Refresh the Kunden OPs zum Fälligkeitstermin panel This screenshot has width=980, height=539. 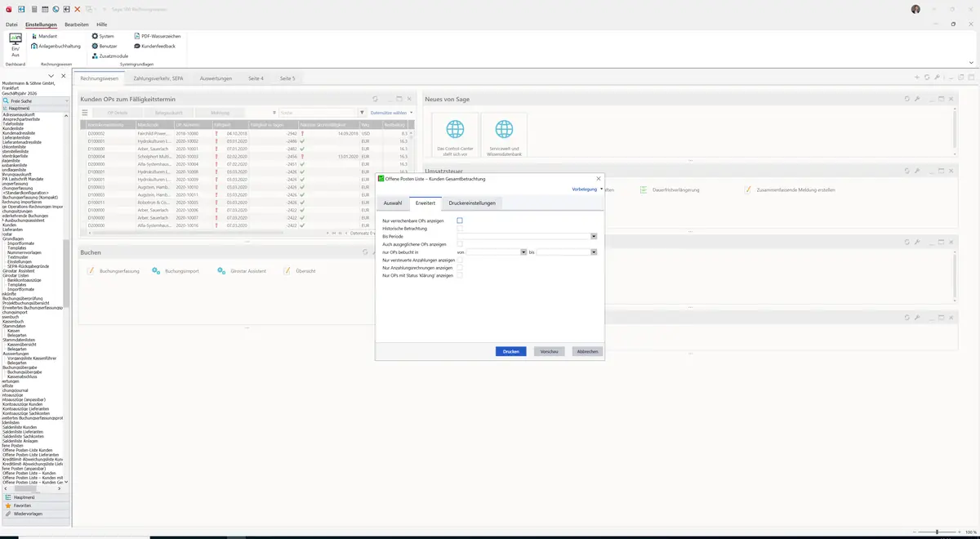point(375,99)
